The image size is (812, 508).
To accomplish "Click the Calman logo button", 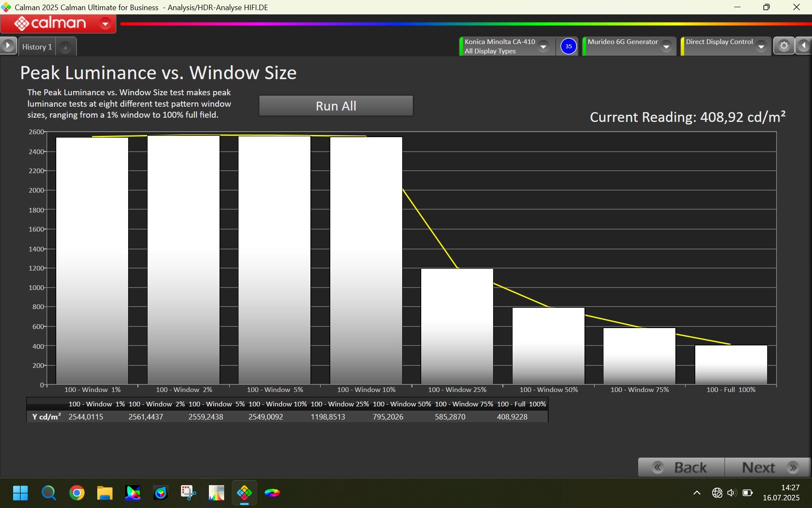I will click(x=50, y=23).
